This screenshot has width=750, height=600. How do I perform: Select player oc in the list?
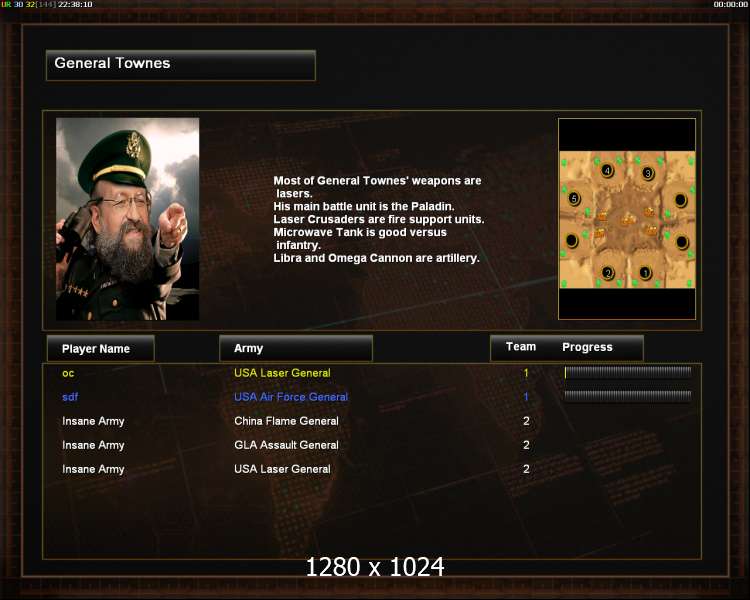[x=68, y=373]
